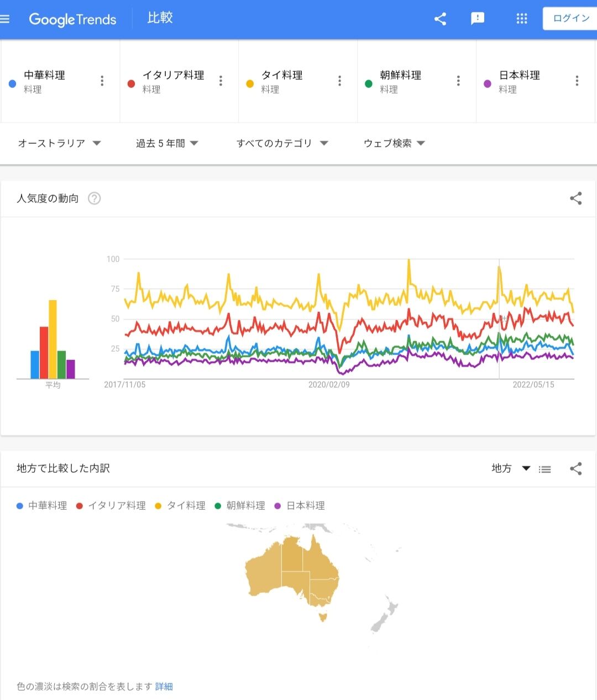Open the ウェブ検索 search type dropdown
The image size is (597, 700).
pos(394,143)
